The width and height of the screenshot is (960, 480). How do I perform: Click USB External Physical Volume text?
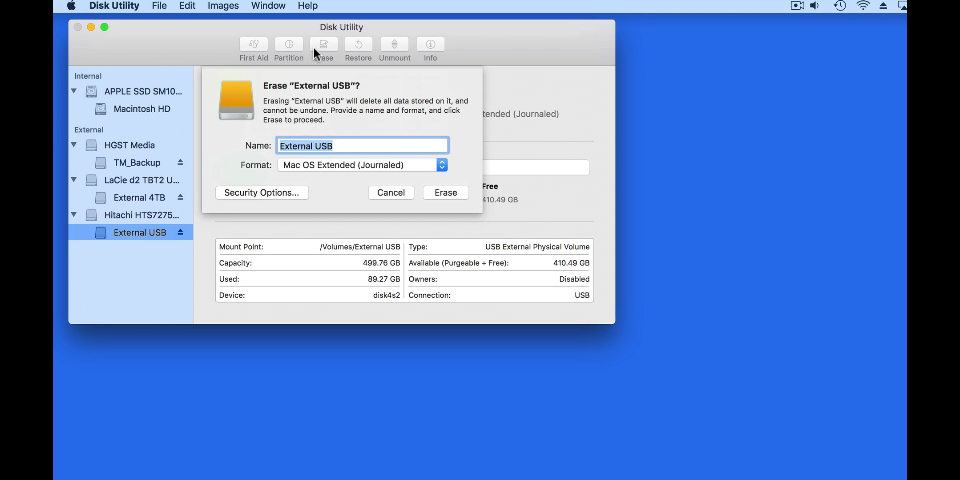pos(538,247)
